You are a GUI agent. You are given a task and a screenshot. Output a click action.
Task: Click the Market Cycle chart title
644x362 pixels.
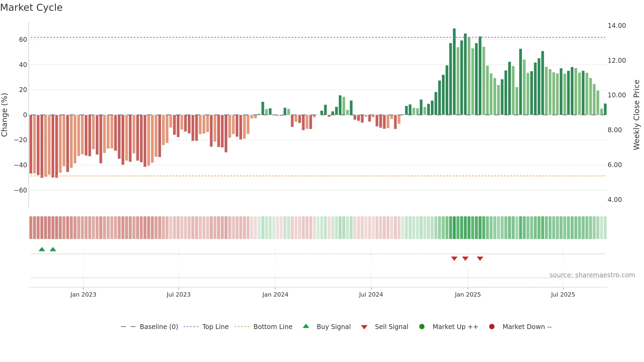click(x=31, y=8)
